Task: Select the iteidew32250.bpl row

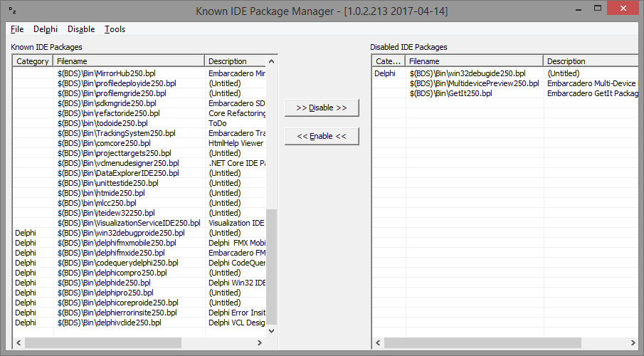Action: 139,213
